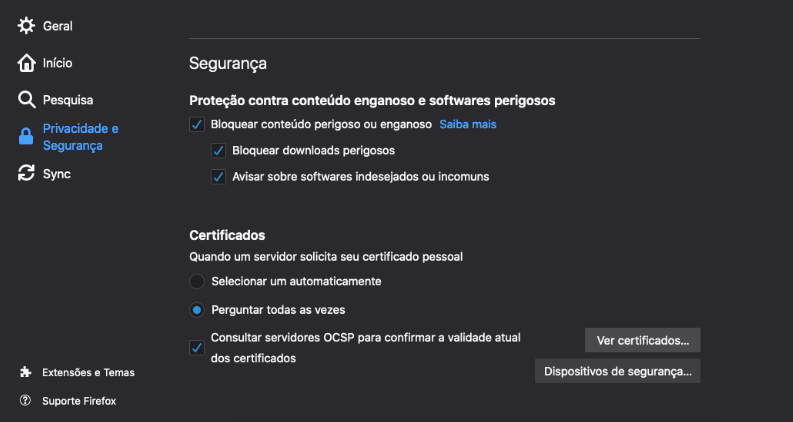
Task: Uncheck Bloquear conteúdo perigoso ou enganoso
Action: [197, 125]
